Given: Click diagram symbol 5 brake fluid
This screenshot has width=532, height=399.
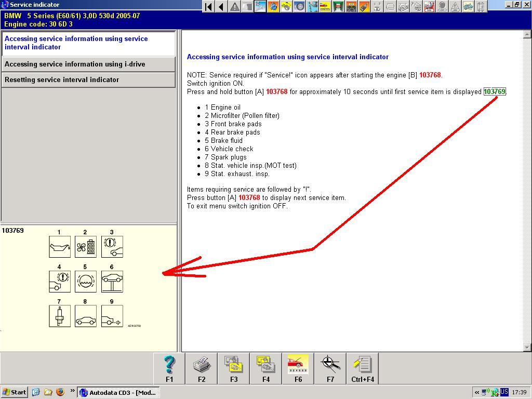Looking at the screenshot, I should (x=86, y=281).
